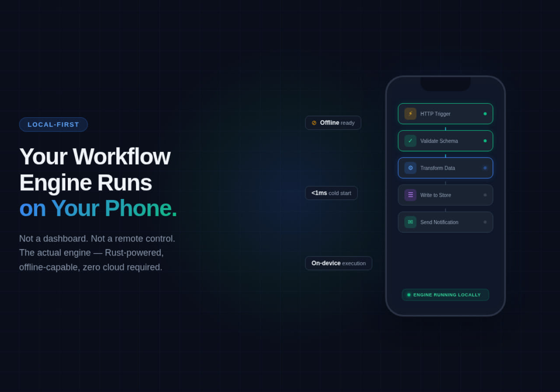Click the phone notch at top of device
This screenshot has width=560, height=392.
click(x=445, y=84)
